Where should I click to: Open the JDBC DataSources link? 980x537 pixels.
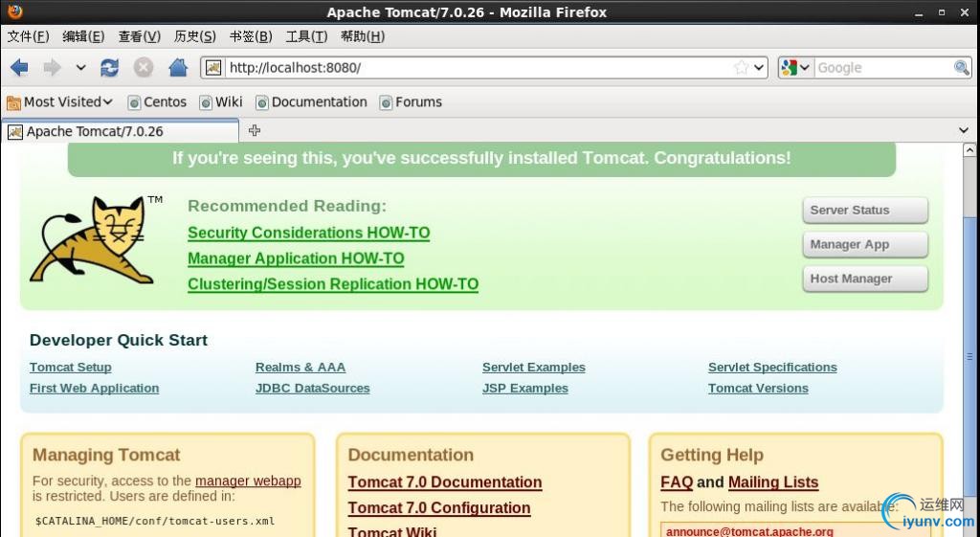point(313,389)
